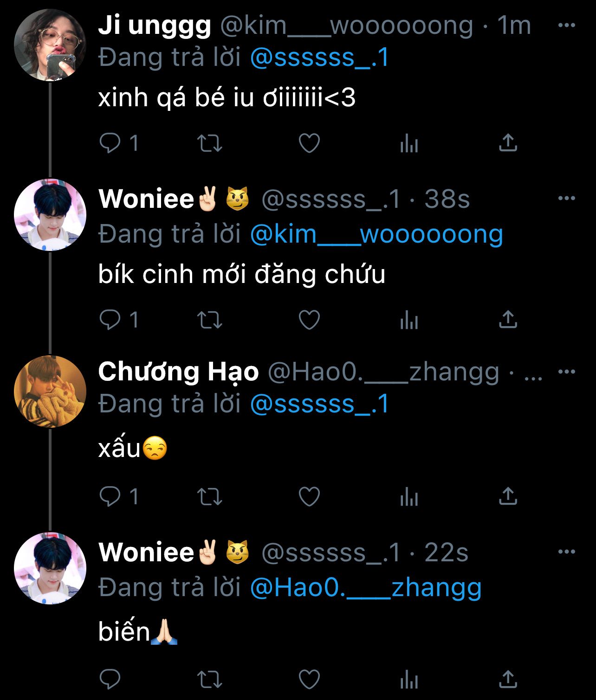
Task: Open more options on Woniee's 38s tweet
Action: click(566, 198)
